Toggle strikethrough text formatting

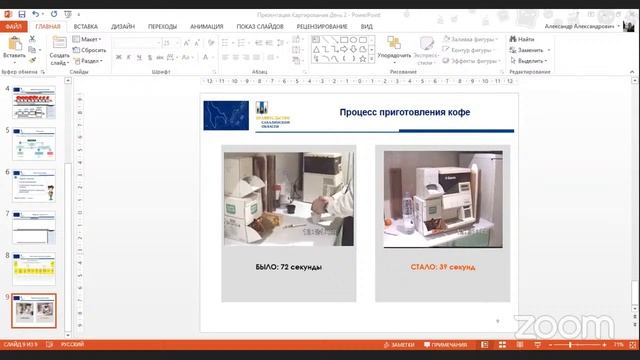pos(160,58)
